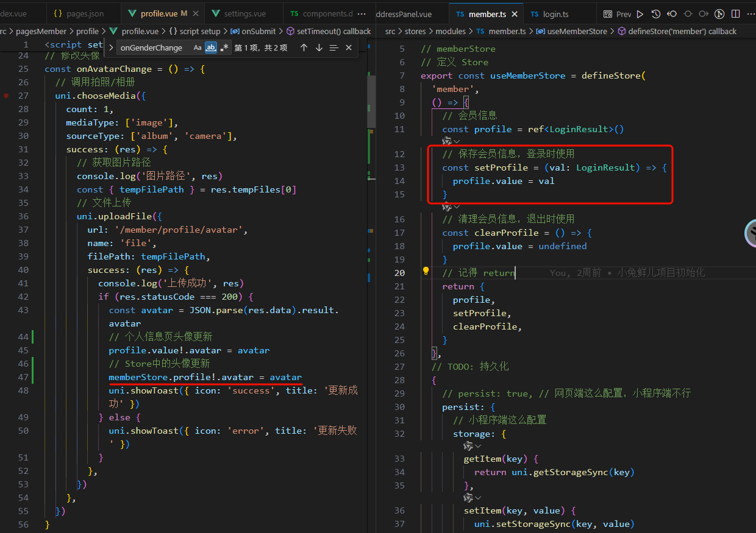
Task: Go to next match in find widget
Action: (x=319, y=48)
